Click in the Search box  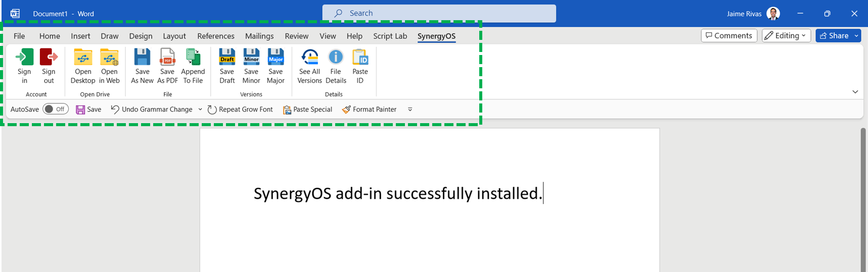[x=439, y=13]
